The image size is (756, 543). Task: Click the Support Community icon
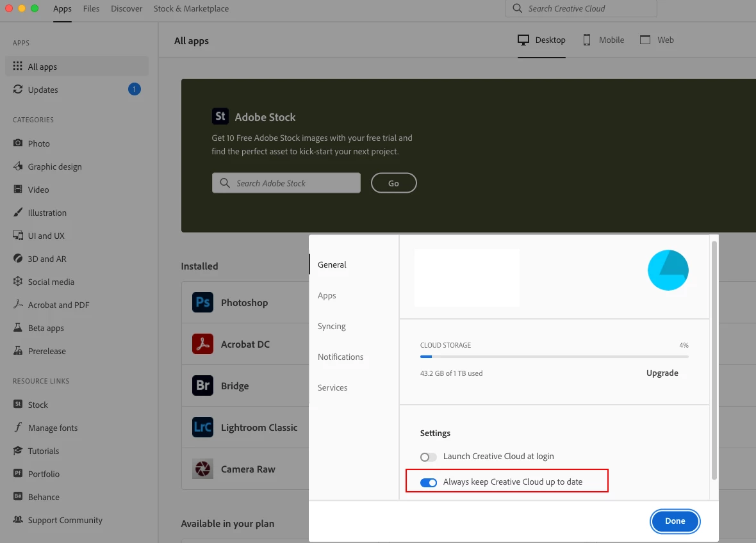[18, 519]
